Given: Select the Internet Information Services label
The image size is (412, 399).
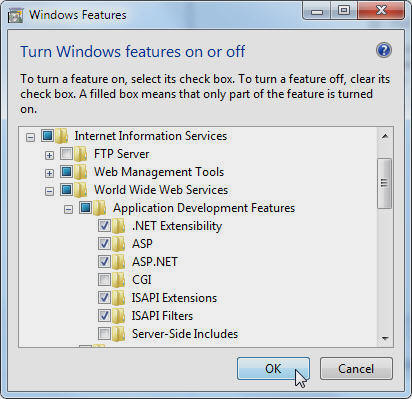Looking at the screenshot, I should coord(151,136).
